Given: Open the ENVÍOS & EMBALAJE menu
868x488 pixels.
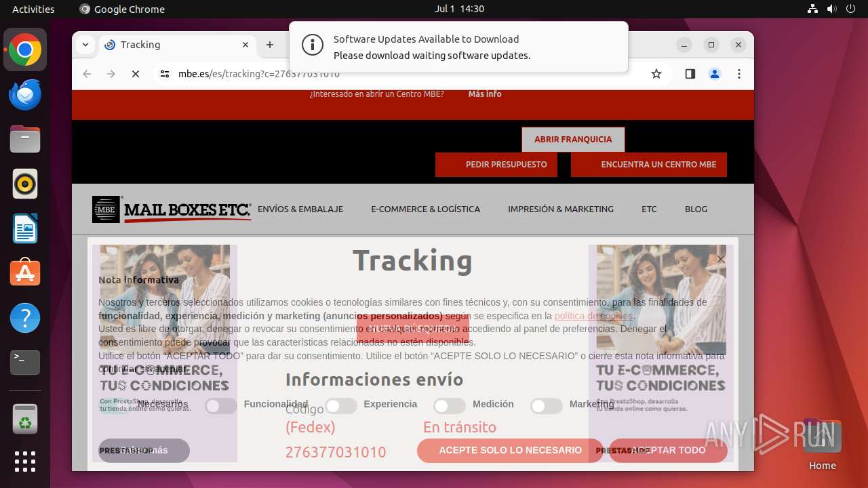Looking at the screenshot, I should (x=300, y=209).
